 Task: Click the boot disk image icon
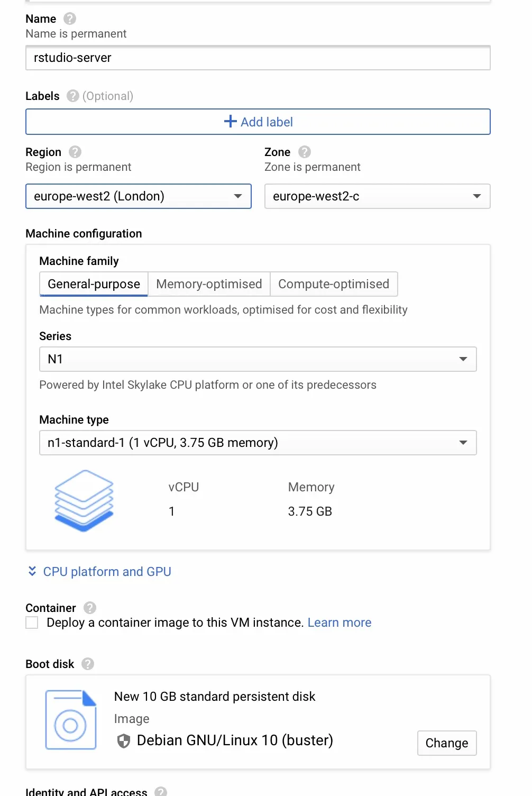pos(71,719)
